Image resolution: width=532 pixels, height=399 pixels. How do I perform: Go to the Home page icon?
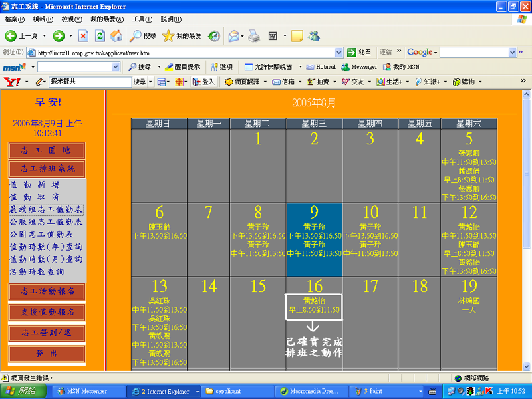pyautogui.click(x=116, y=36)
